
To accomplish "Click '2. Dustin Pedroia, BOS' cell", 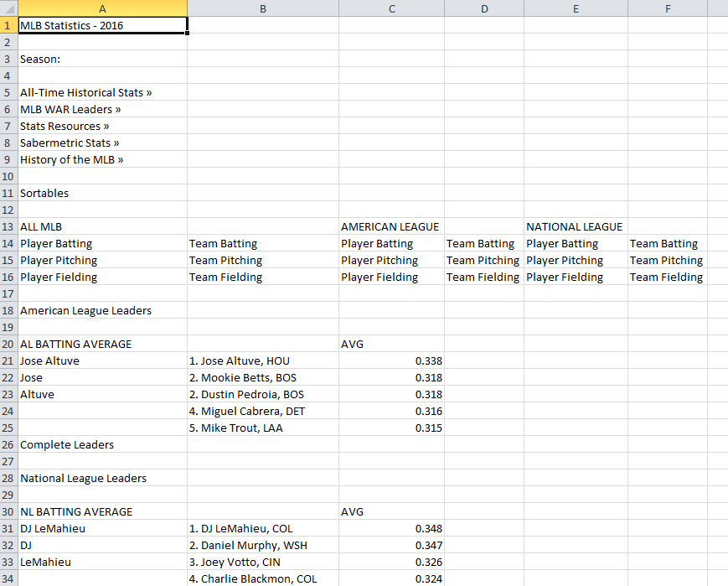I will tap(263, 394).
